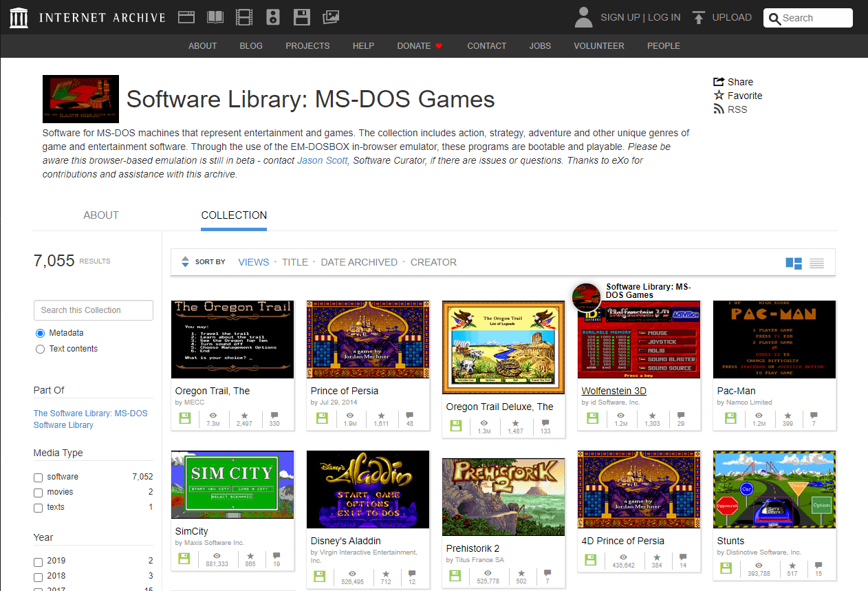This screenshot has width=868, height=591.
Task: Switch to list view layout
Action: point(816,263)
